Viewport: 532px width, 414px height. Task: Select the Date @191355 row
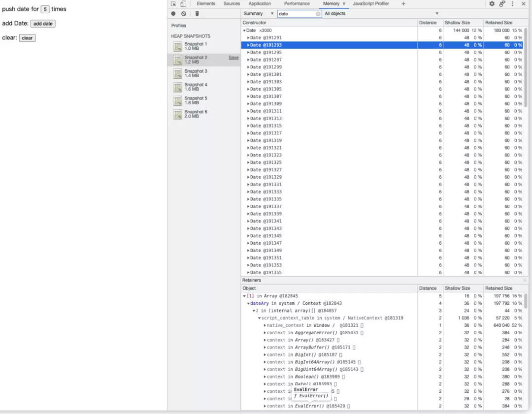[382, 273]
